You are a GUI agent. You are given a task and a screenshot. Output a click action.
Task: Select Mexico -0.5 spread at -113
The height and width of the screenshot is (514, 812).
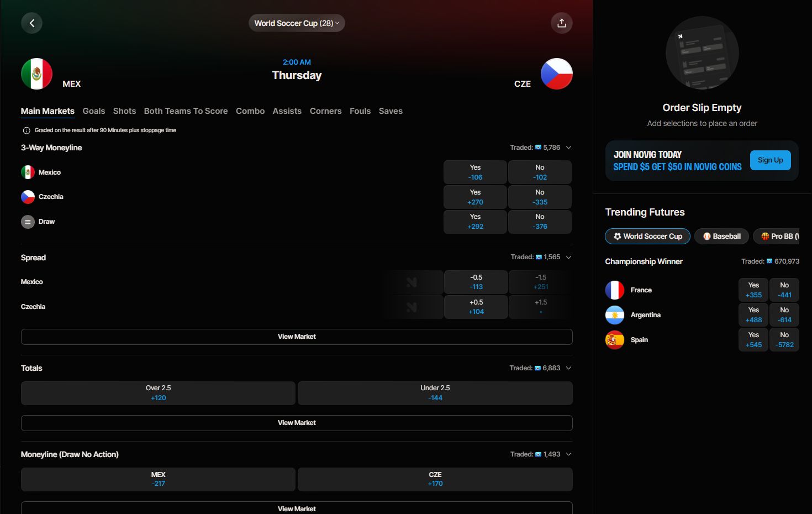coord(476,282)
